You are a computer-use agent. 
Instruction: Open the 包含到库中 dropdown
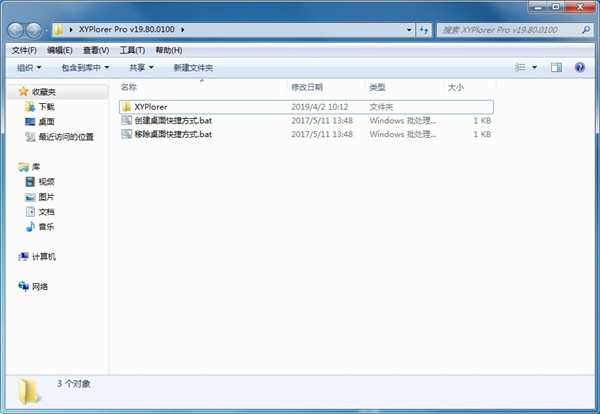click(x=85, y=68)
